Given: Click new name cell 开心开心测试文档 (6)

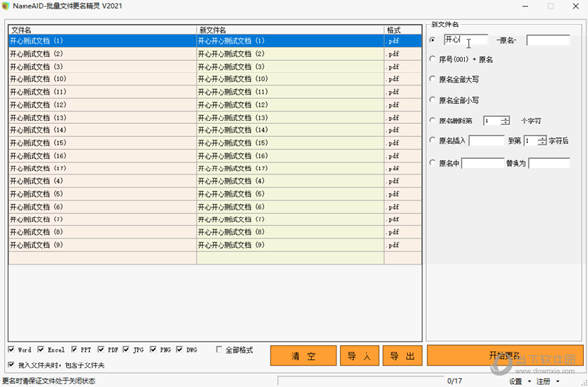Looking at the screenshot, I should point(290,207).
